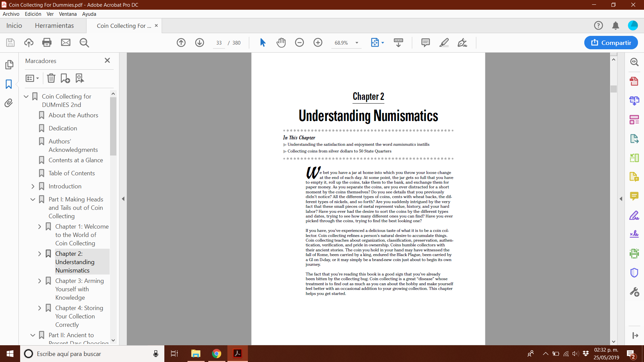Image resolution: width=644 pixels, height=362 pixels.
Task: Delete selected bookmark trash icon
Action: [51, 78]
